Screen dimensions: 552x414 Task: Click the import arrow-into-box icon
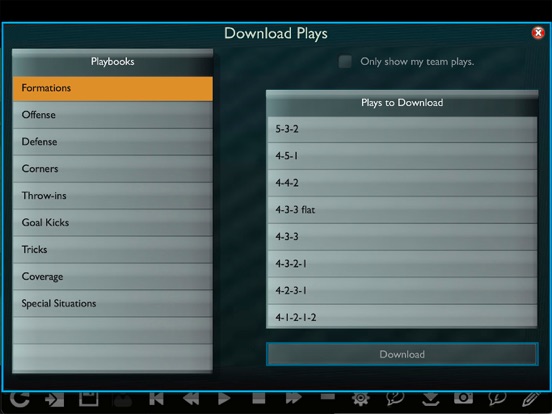(54, 399)
